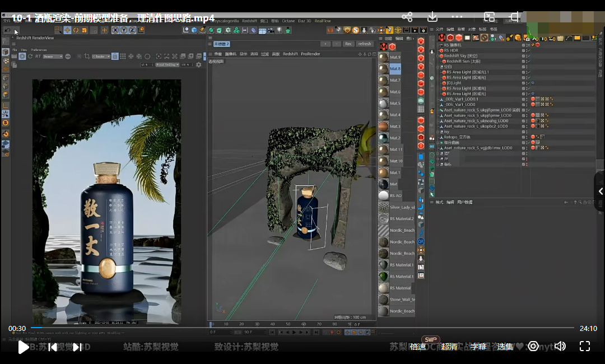Open the Octane menu in the top menu bar

pos(288,21)
